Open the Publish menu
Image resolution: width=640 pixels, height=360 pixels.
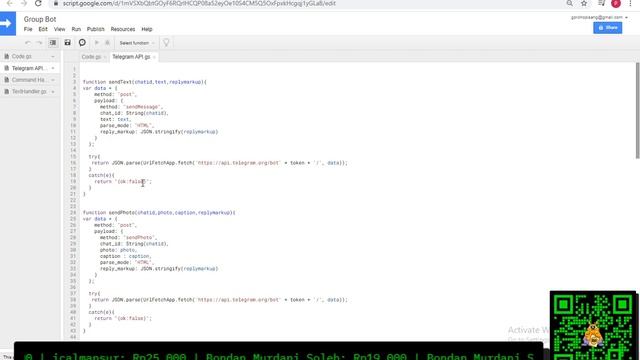click(x=96, y=29)
